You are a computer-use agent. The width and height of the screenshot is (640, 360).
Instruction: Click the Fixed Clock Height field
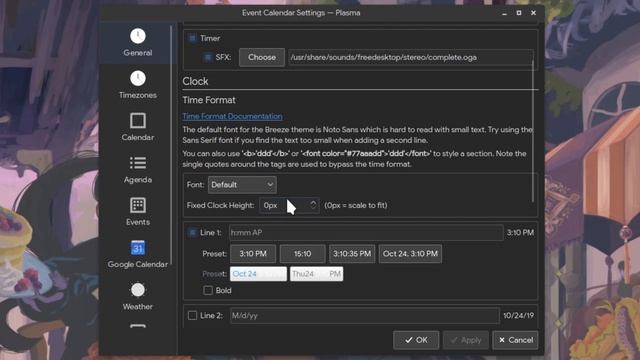click(289, 205)
